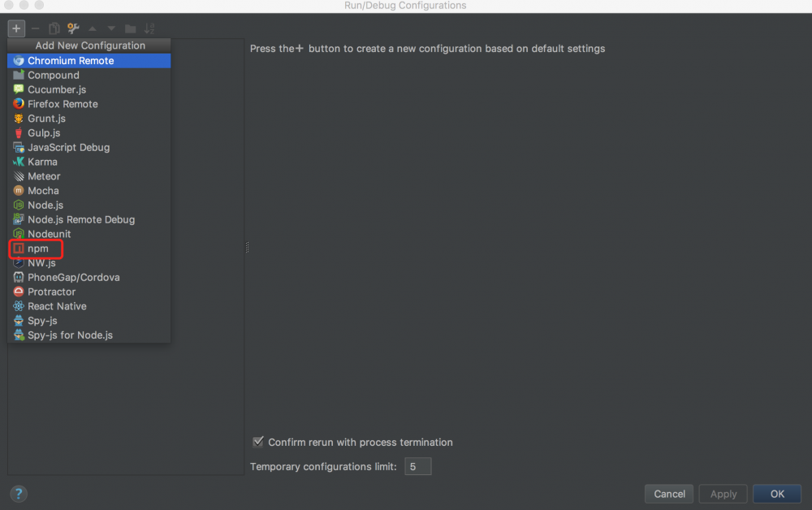Screen dimensions: 812x510
Task: Sort configurations alphabetically
Action: point(149,28)
